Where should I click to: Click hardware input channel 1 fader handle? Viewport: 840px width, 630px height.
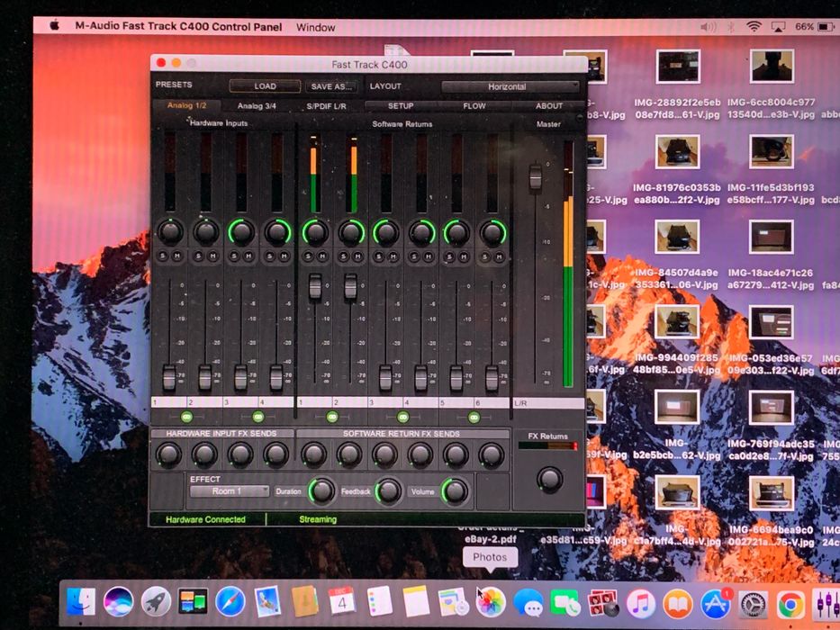[169, 378]
